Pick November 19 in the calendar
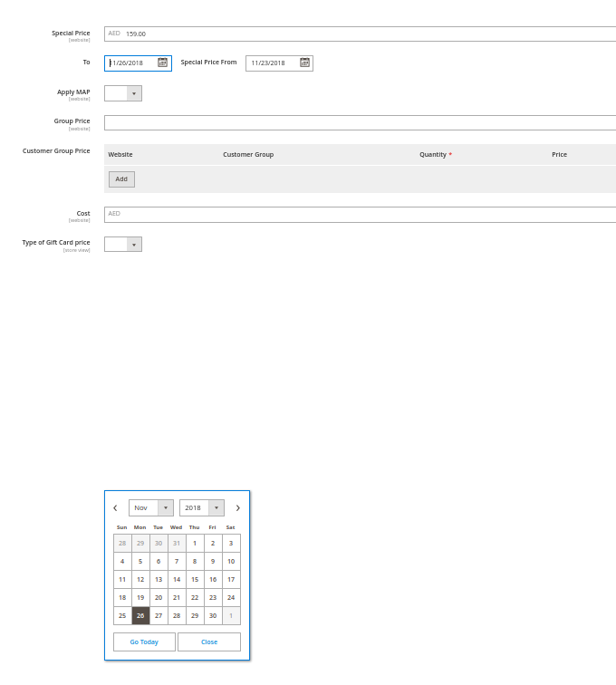 140,598
